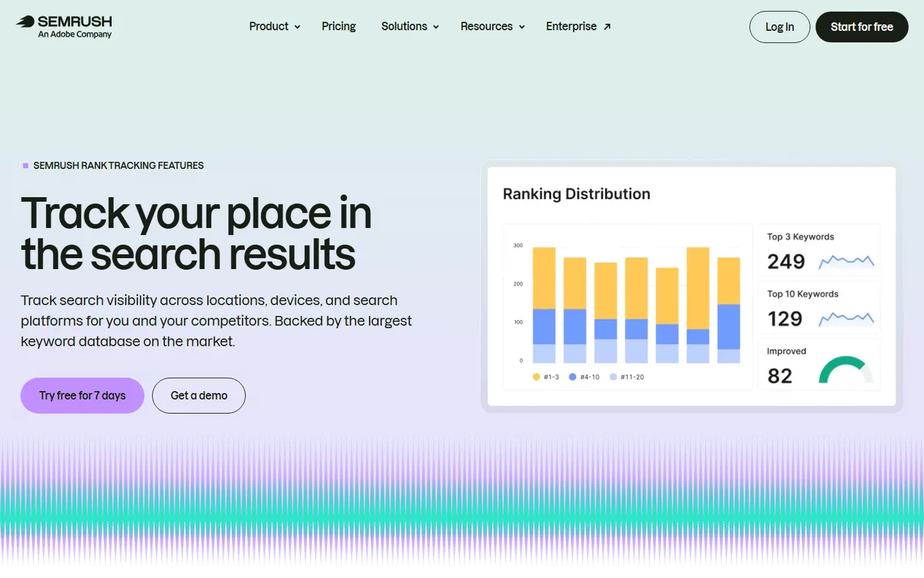This screenshot has height=578, width=924.
Task: Click the Improved gauge graphic
Action: pyautogui.click(x=846, y=370)
